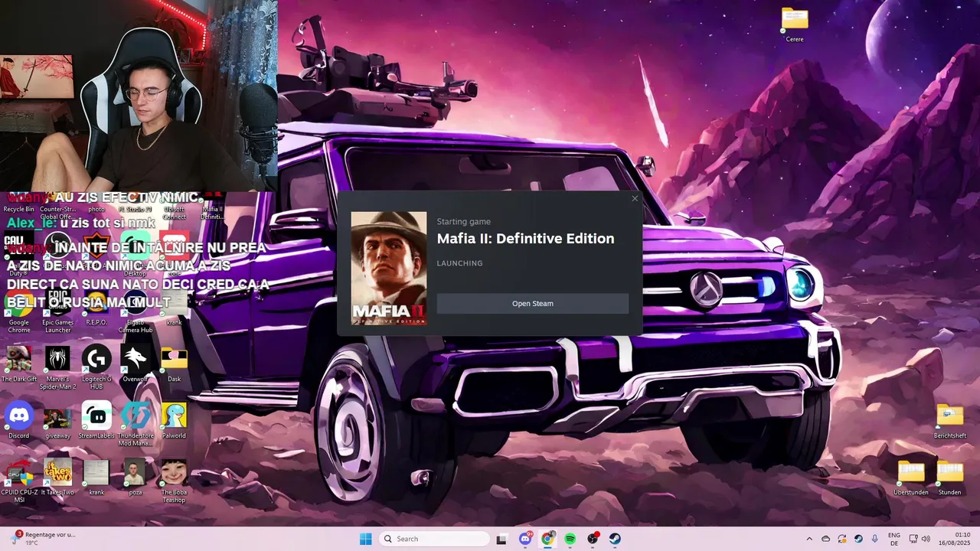The image size is (980, 551).
Task: Expand hidden system tray icons
Action: [809, 539]
